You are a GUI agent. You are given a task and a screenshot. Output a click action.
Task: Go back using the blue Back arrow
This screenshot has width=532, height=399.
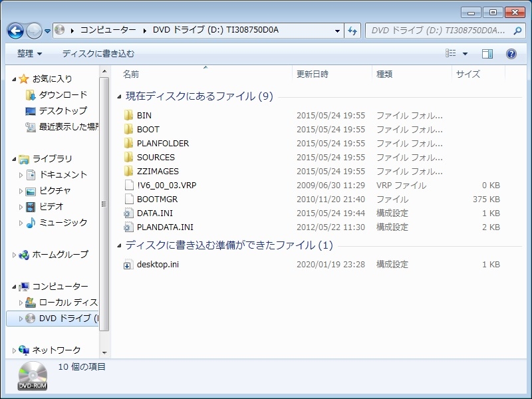[15, 31]
